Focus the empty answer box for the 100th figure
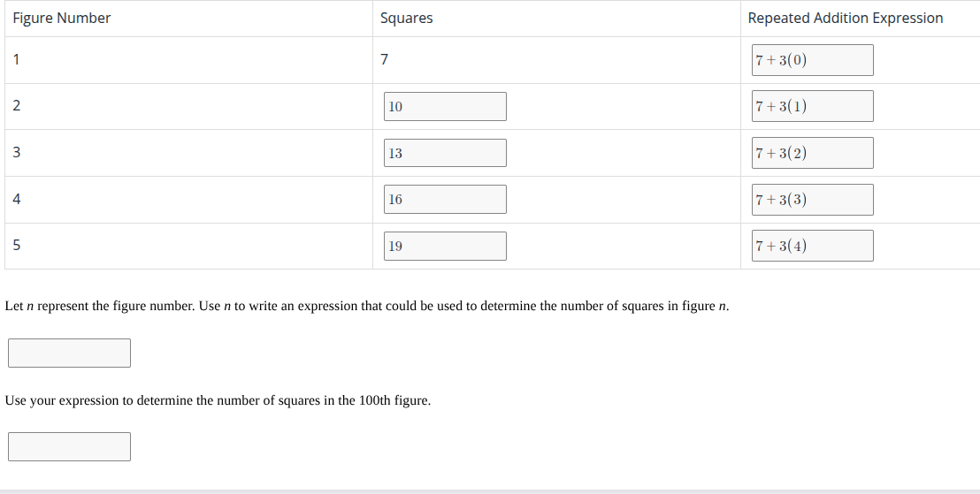 [69, 446]
